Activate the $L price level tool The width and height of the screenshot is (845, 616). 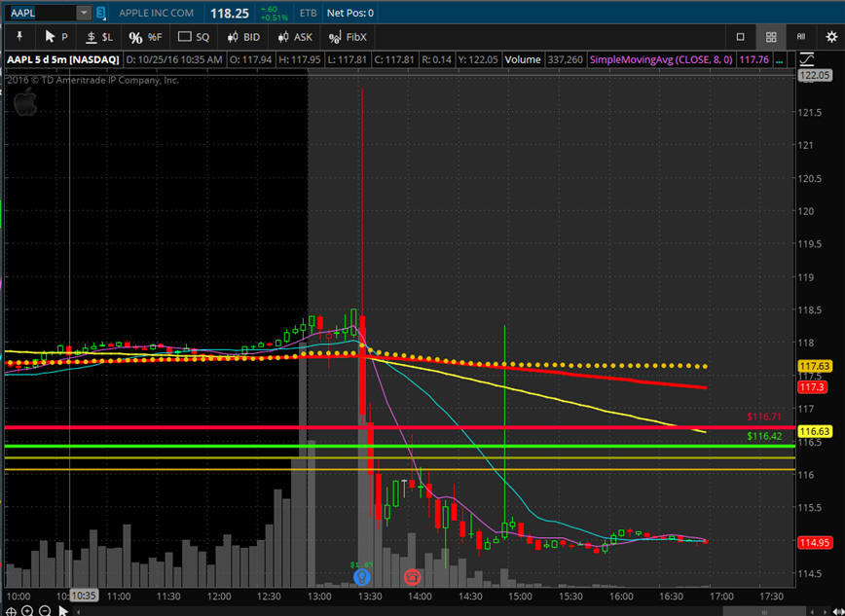click(99, 37)
